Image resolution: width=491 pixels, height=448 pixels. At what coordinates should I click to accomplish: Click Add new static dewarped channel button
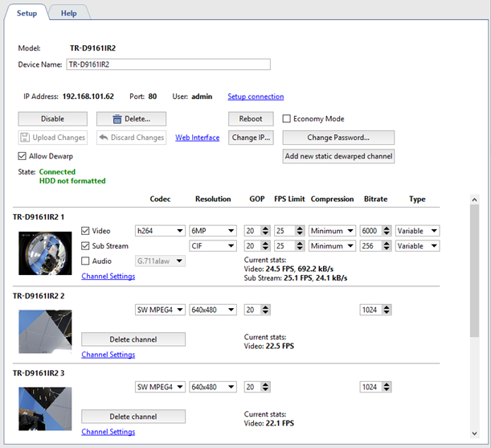pos(338,156)
